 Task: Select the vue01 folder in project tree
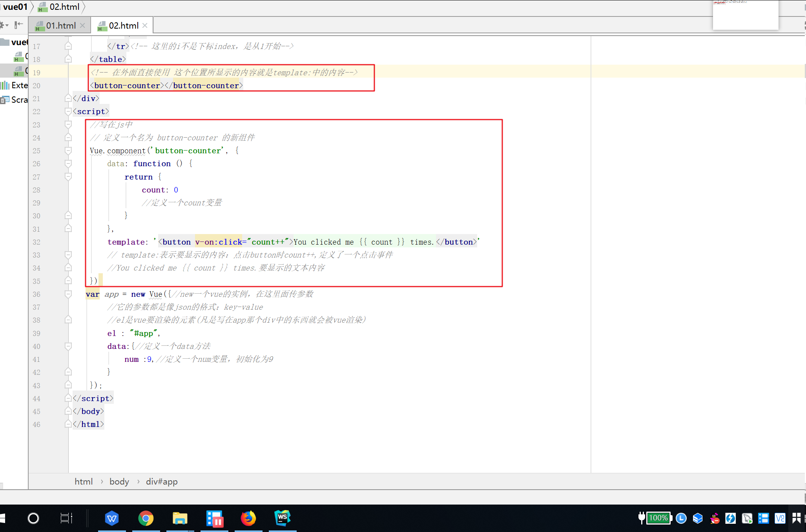(15, 42)
